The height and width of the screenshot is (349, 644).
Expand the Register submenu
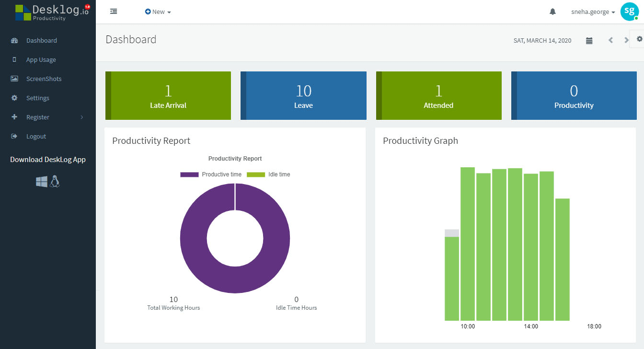[x=48, y=117]
